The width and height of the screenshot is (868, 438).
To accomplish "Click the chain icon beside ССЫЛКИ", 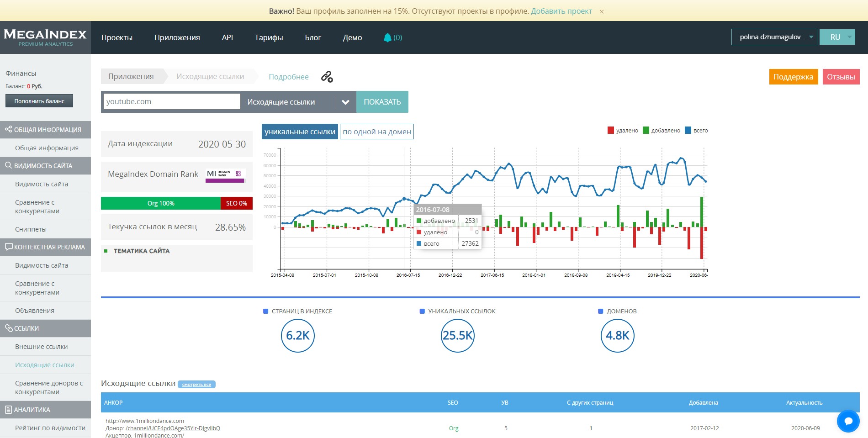I will 8,328.
